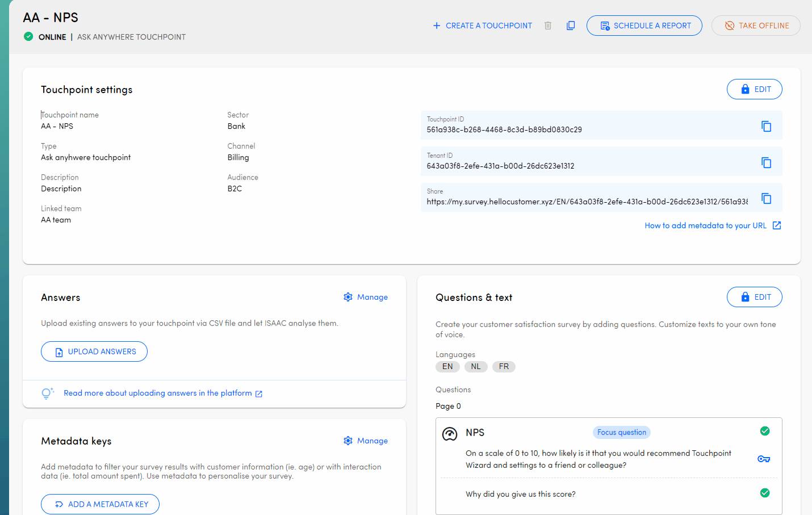This screenshot has height=515, width=812.
Task: Select the EN language chip
Action: point(447,367)
